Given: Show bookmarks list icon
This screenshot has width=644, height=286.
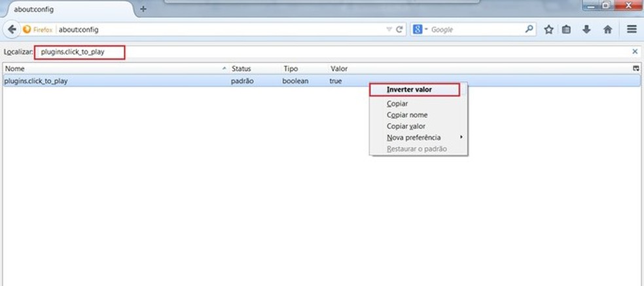Looking at the screenshot, I should 566,29.
